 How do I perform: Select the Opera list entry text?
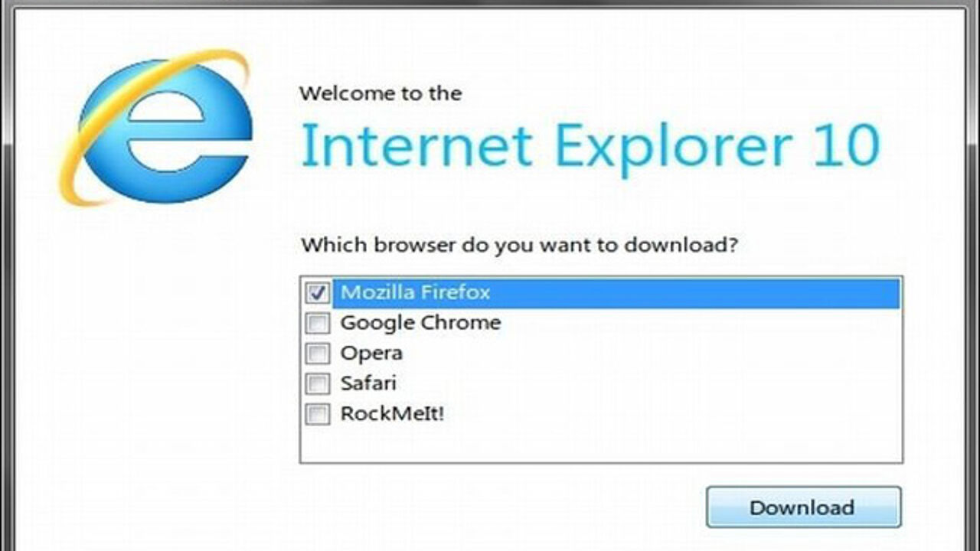click(371, 354)
